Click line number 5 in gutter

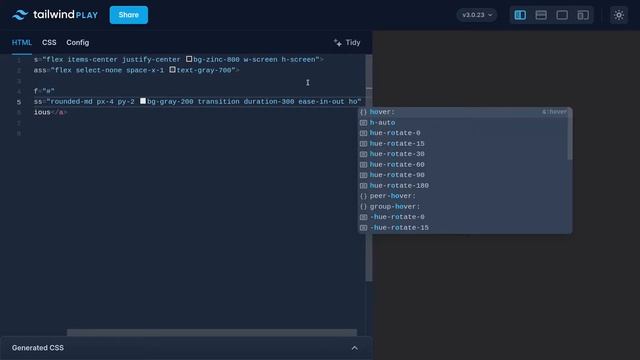19,102
